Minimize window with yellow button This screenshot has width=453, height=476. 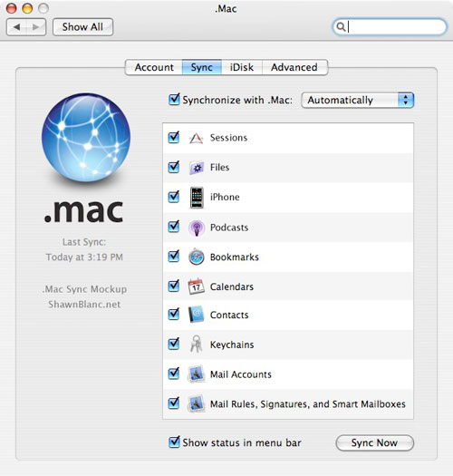[27, 8]
